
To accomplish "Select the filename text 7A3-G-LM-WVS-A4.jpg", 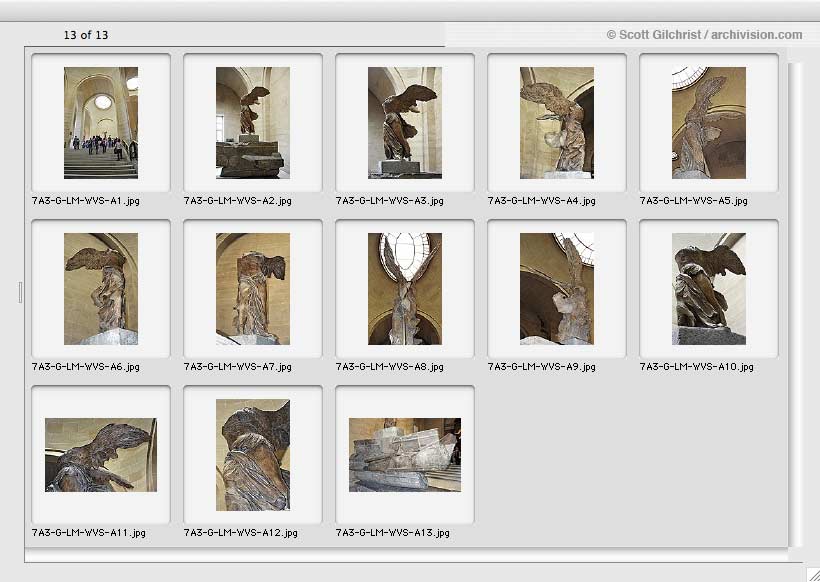I will pos(542,201).
